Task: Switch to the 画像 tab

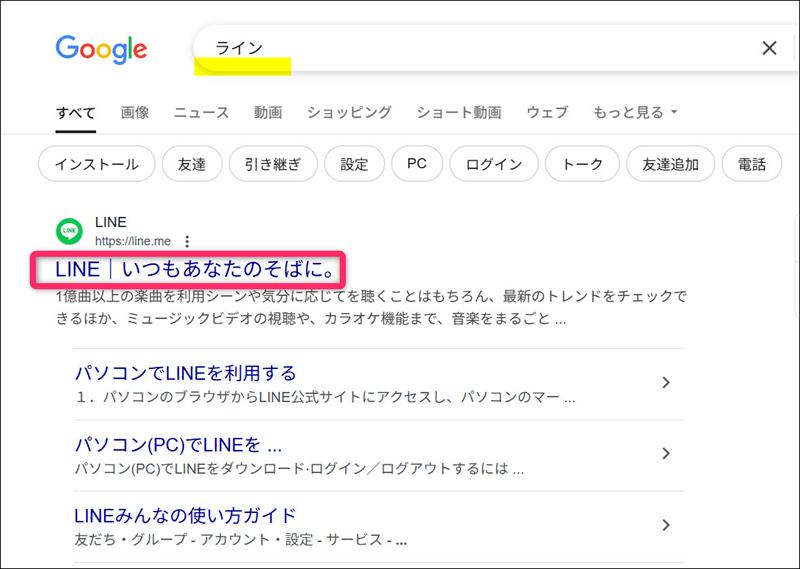Action: [135, 112]
